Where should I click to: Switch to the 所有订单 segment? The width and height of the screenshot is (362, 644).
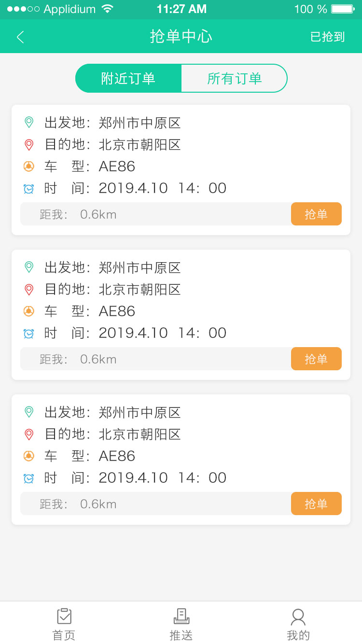234,78
